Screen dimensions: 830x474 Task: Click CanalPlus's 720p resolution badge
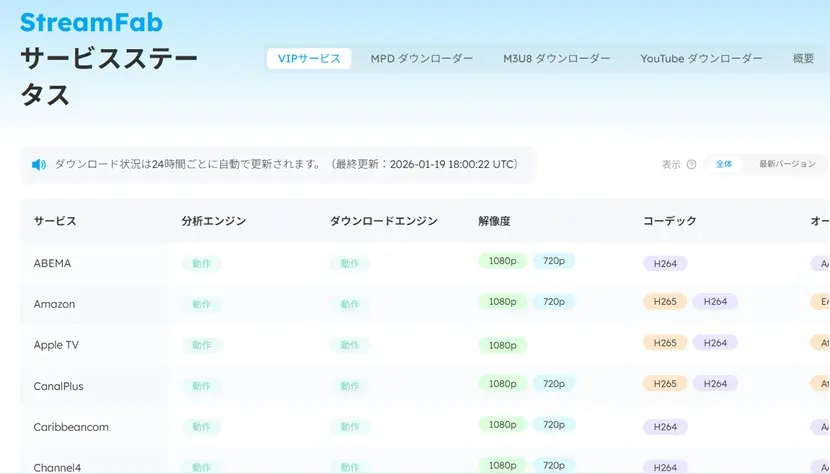[x=554, y=383]
